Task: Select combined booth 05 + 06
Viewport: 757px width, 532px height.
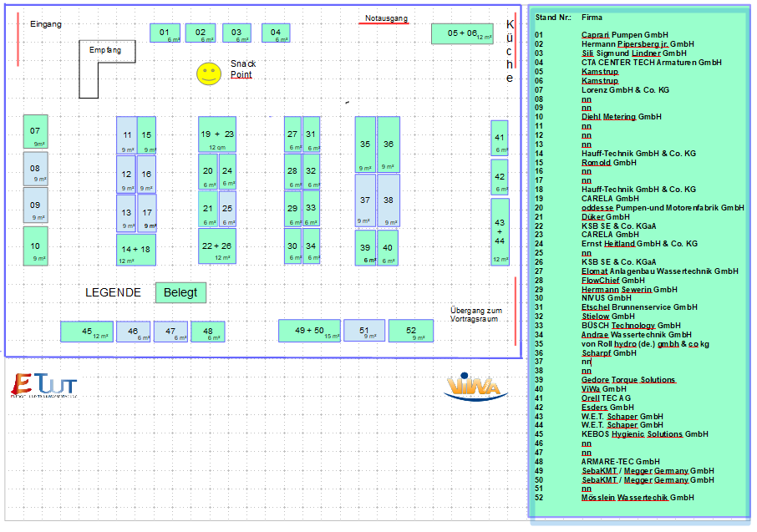Action: [x=462, y=33]
